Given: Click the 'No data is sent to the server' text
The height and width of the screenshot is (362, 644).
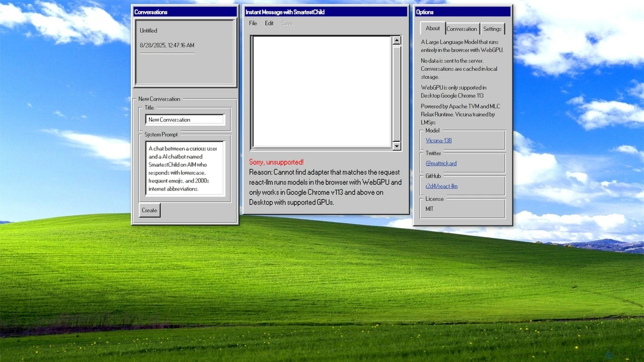Looking at the screenshot, I should pyautogui.click(x=459, y=69).
